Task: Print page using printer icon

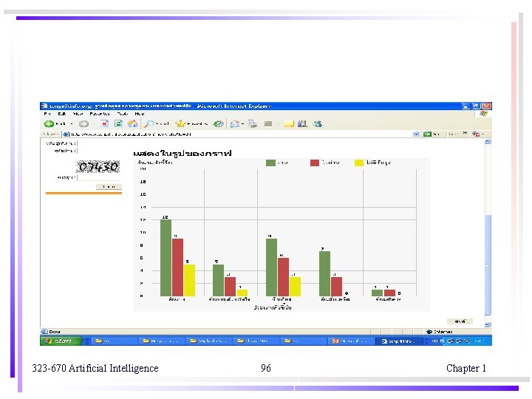Action: click(x=253, y=124)
